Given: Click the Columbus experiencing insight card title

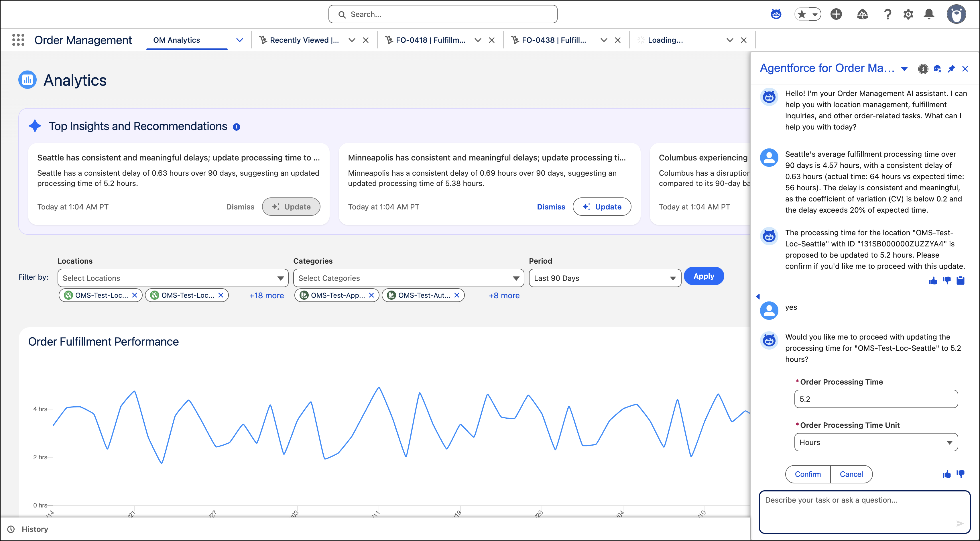Looking at the screenshot, I should 703,158.
